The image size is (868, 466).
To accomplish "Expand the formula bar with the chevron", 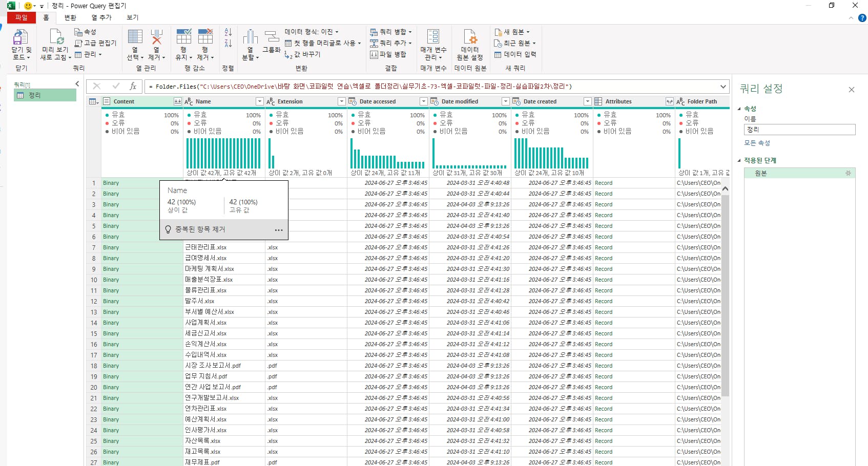I will click(x=723, y=87).
